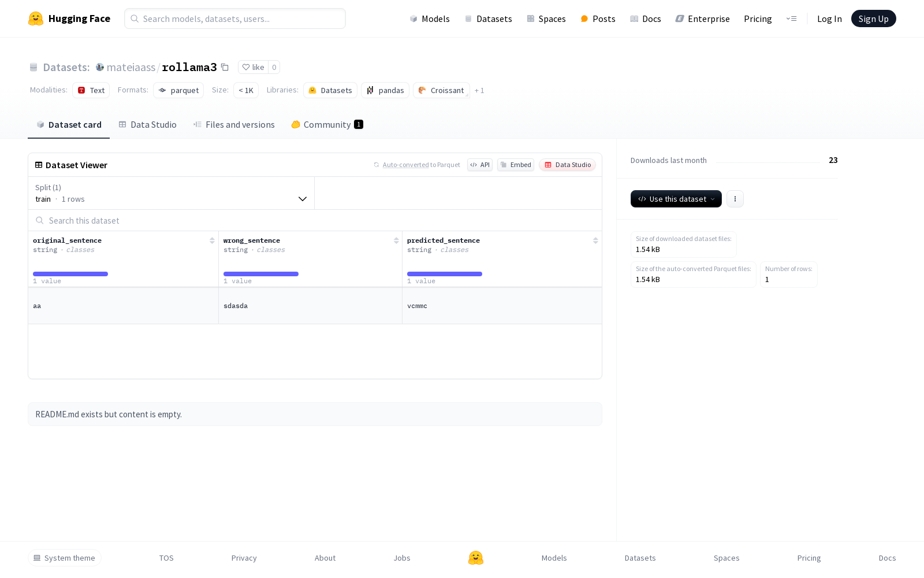
Task: Open Pricing in the top navigation
Action: (x=758, y=18)
